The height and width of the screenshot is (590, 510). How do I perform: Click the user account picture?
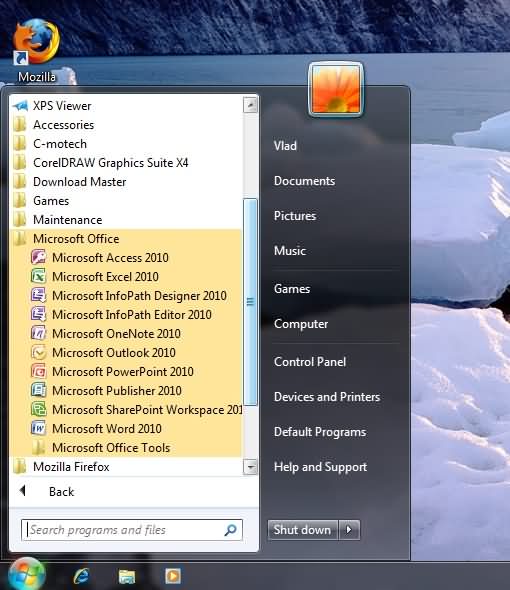tap(336, 89)
